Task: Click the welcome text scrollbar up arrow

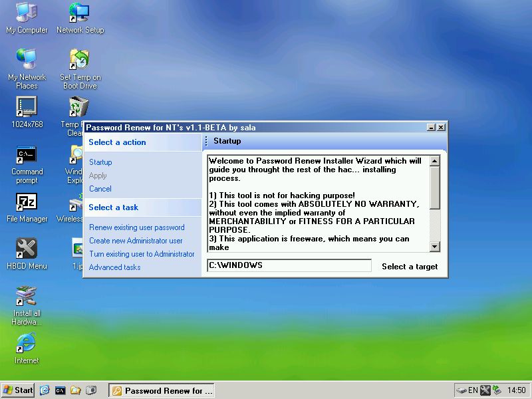Action: 435,161
